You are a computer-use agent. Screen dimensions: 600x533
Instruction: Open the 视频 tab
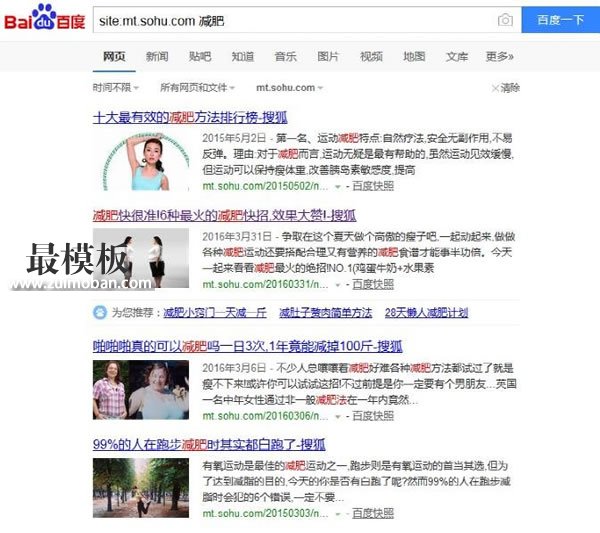(x=371, y=57)
